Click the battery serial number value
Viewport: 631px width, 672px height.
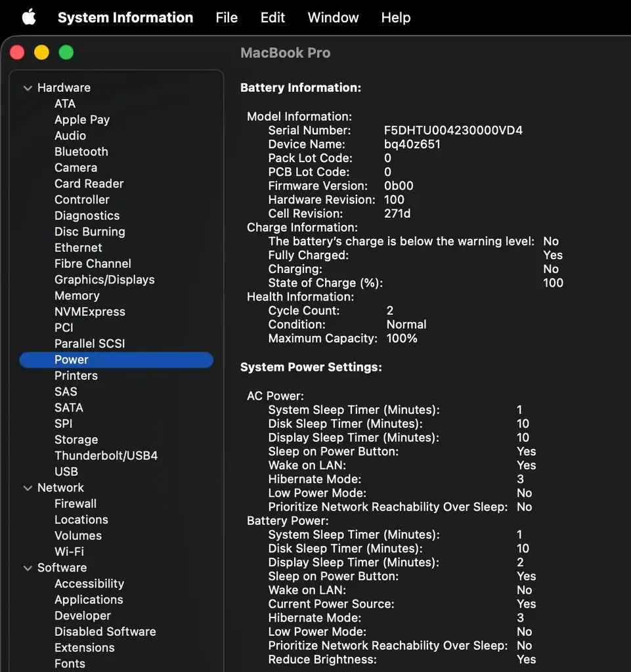tap(453, 131)
